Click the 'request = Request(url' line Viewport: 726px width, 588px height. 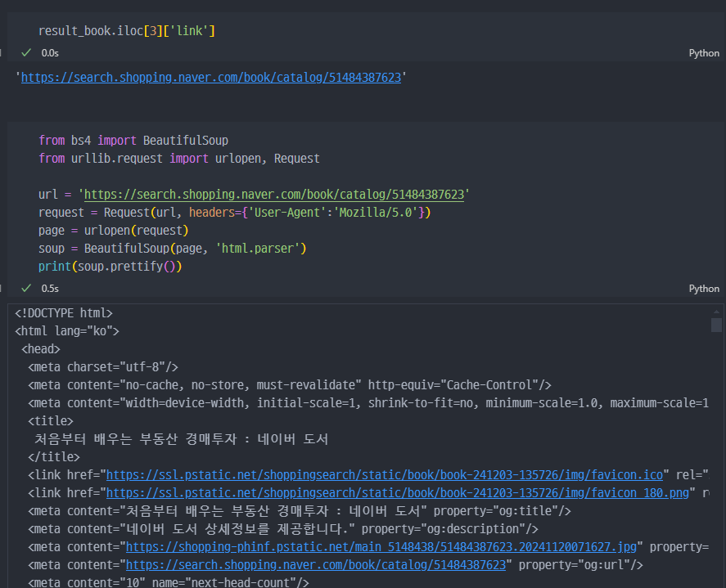click(x=234, y=213)
